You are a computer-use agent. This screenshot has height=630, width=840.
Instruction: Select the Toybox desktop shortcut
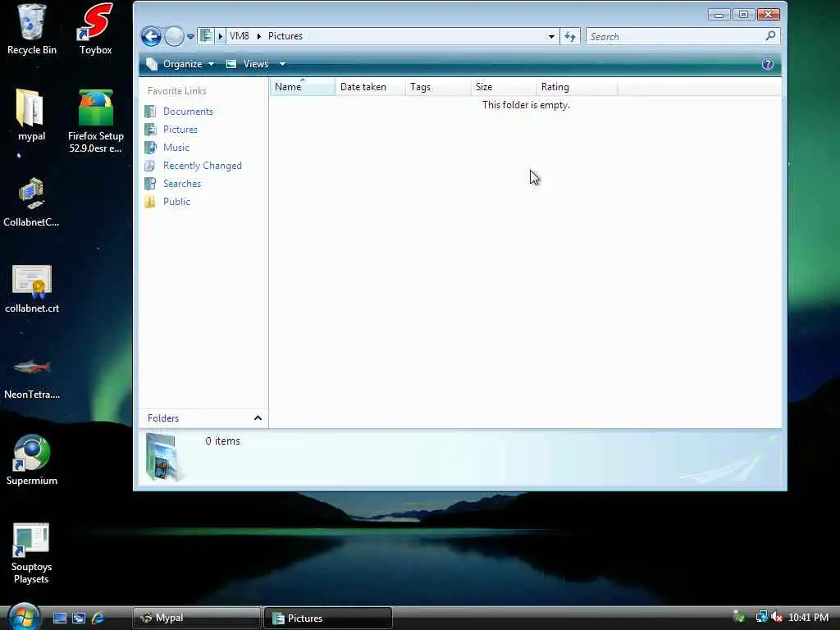[95, 30]
